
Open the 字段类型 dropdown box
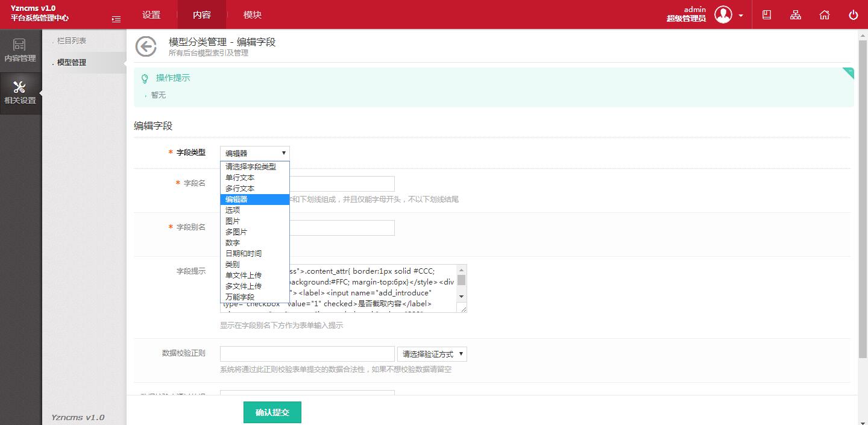[x=254, y=153]
